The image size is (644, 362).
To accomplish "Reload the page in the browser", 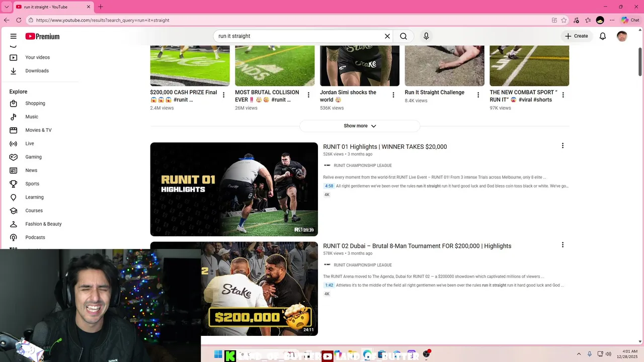I will pos(19,20).
